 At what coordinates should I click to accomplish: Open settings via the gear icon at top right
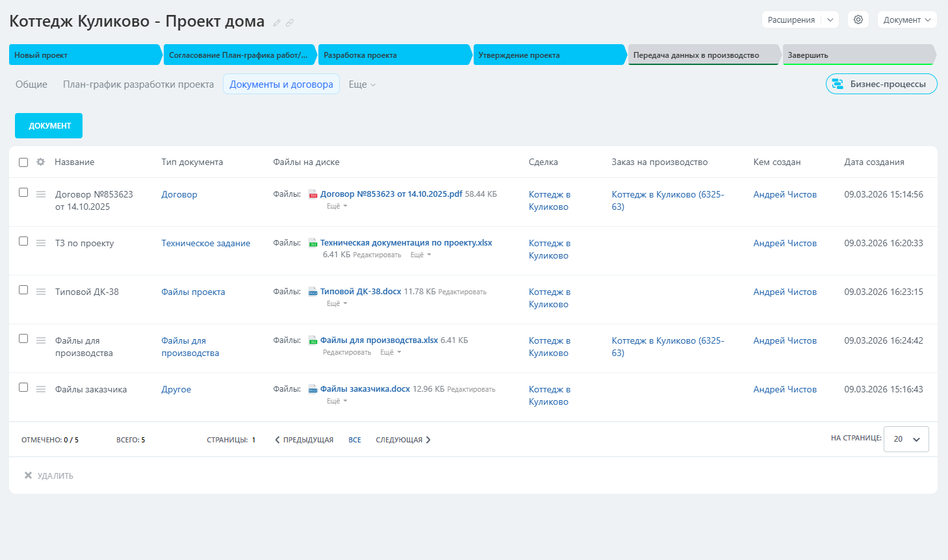(x=858, y=19)
